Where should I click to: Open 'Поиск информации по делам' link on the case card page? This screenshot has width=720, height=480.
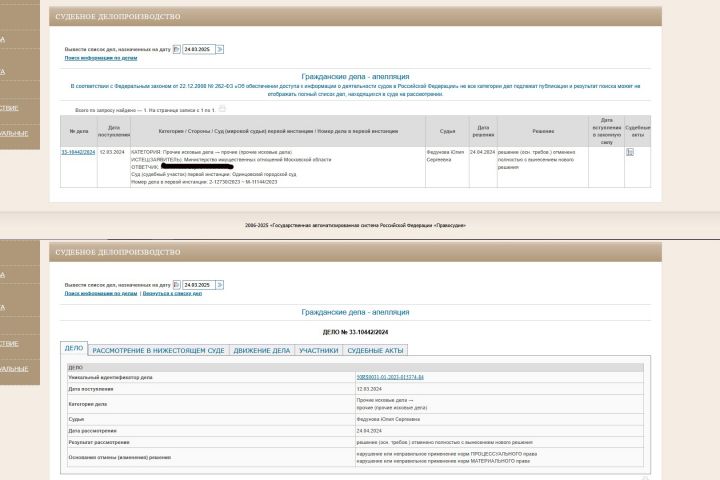coord(101,293)
